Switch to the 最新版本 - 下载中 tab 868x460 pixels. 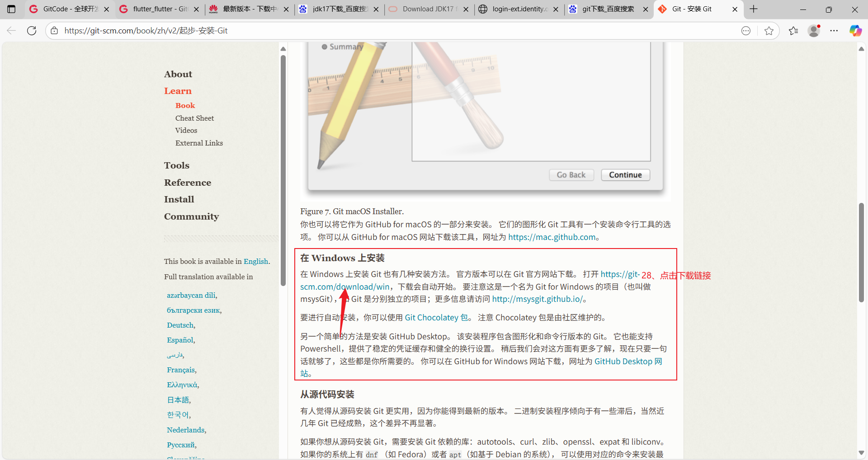(250, 9)
